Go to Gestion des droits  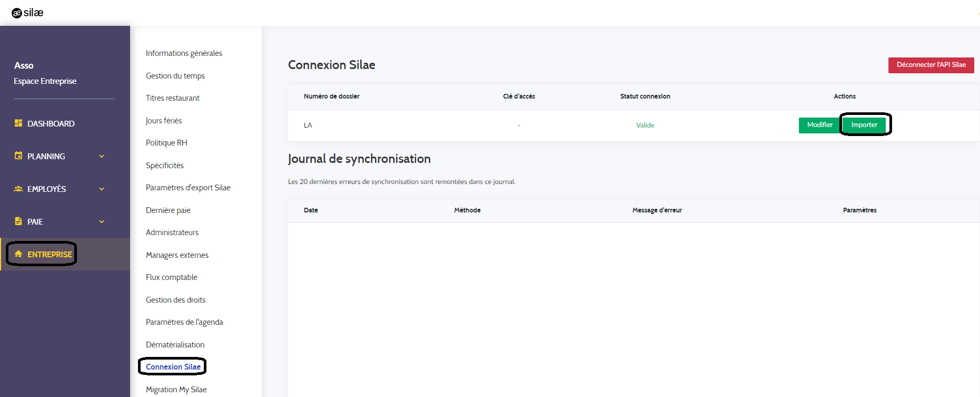pos(175,300)
